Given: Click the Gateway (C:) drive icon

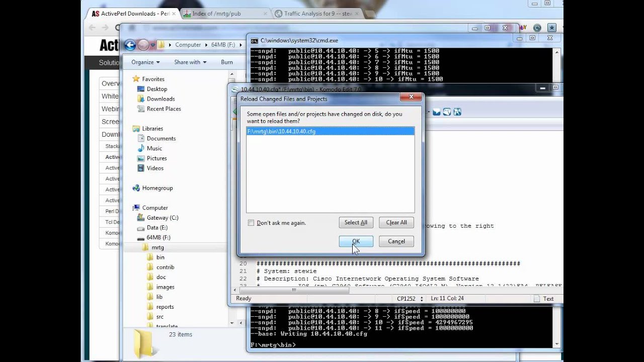Looking at the screenshot, I should pyautogui.click(x=141, y=218).
